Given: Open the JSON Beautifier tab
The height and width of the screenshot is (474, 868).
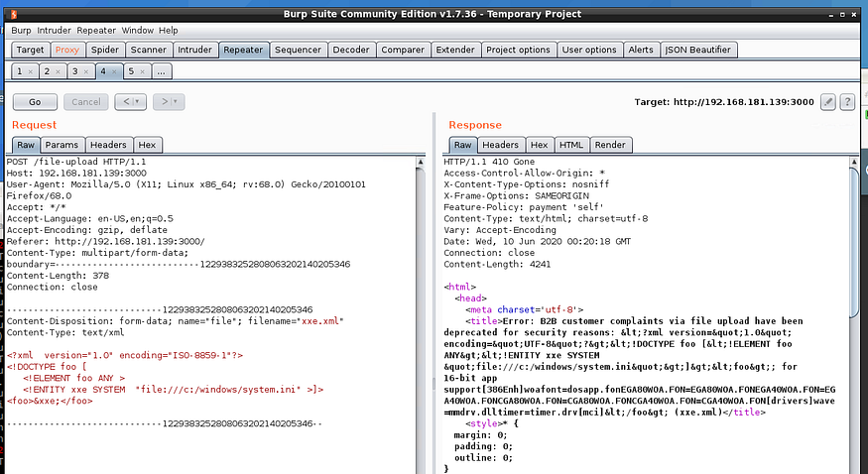Looking at the screenshot, I should pyautogui.click(x=698, y=50).
